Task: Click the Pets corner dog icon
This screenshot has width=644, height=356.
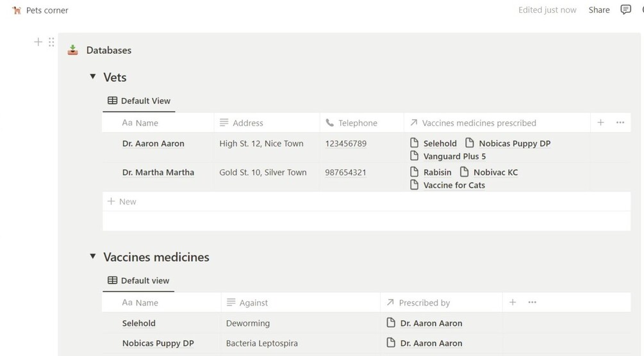Action: (17, 10)
